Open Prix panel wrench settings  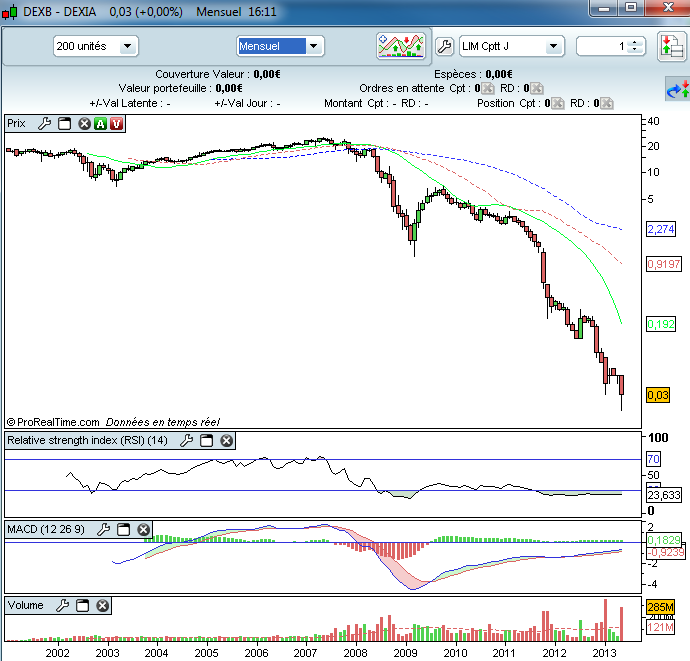(44, 124)
